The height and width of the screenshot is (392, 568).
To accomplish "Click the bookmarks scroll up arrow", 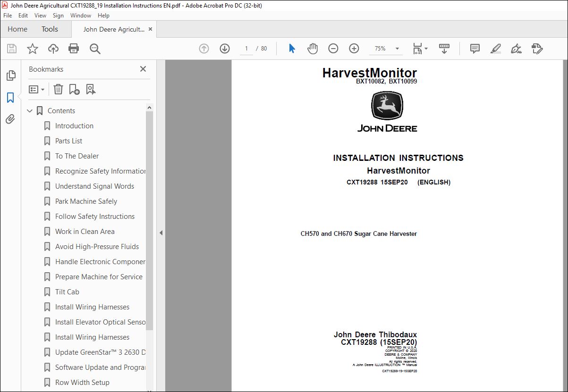I will point(149,108).
